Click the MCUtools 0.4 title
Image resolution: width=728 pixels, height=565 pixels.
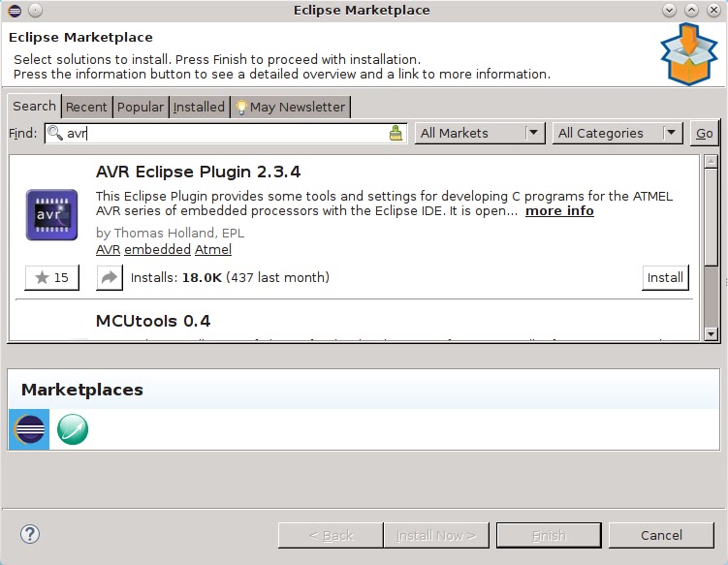(153, 321)
